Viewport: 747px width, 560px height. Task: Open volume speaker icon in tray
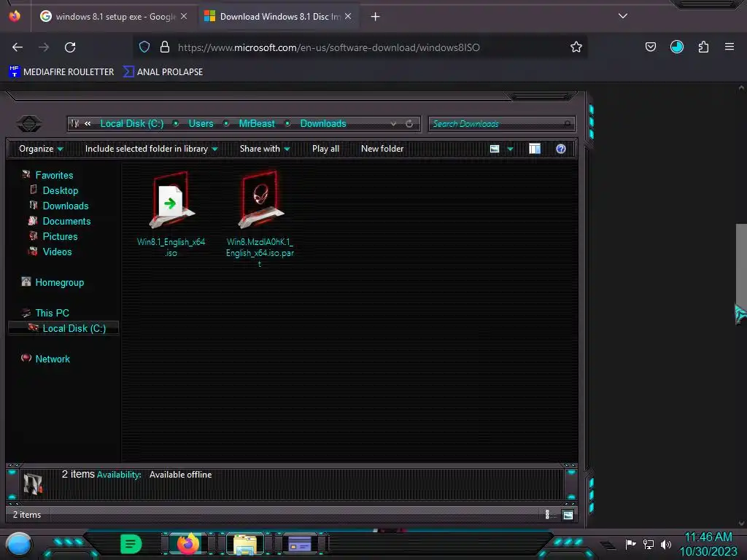pyautogui.click(x=665, y=544)
